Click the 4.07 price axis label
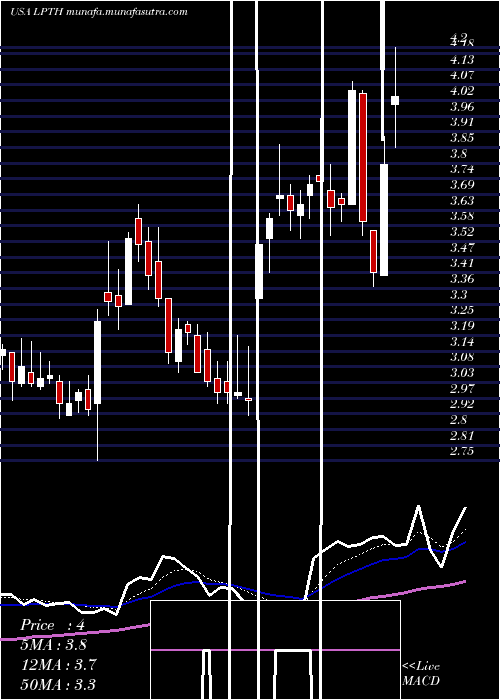 (x=462, y=75)
